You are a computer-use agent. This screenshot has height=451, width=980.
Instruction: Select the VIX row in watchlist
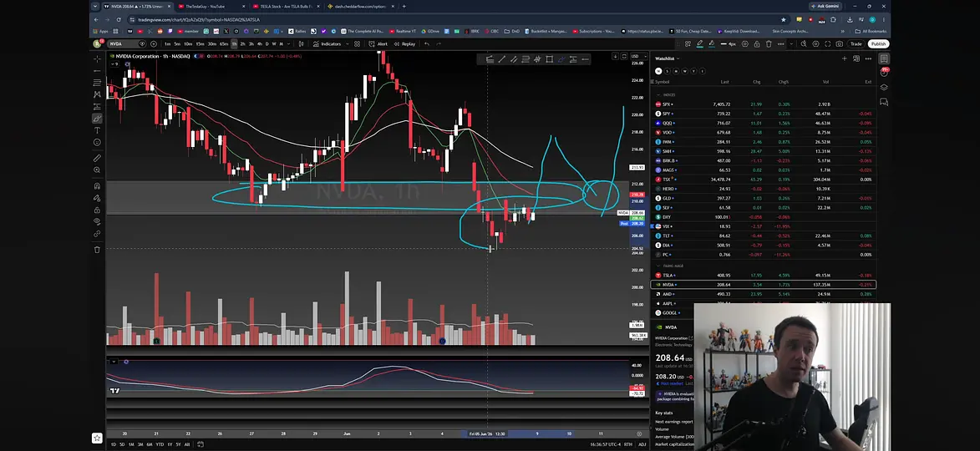tap(763, 226)
